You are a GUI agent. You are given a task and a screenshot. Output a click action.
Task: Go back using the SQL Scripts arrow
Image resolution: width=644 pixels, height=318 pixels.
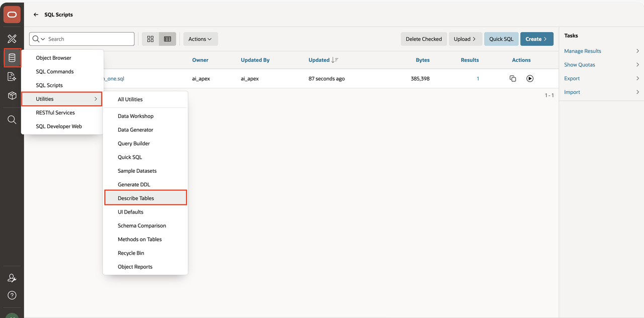(36, 15)
